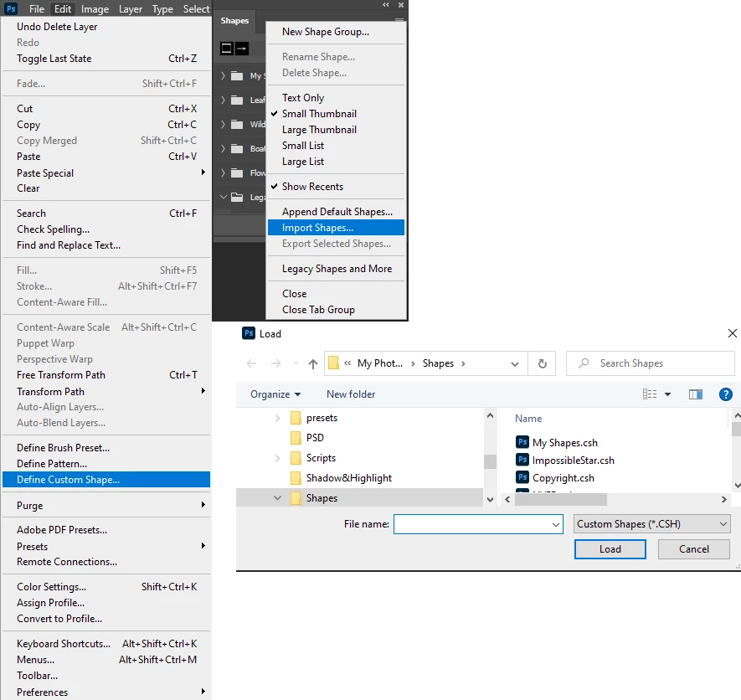Image resolution: width=741 pixels, height=700 pixels.
Task: Switch to Large Thumbnail view
Action: [336, 130]
